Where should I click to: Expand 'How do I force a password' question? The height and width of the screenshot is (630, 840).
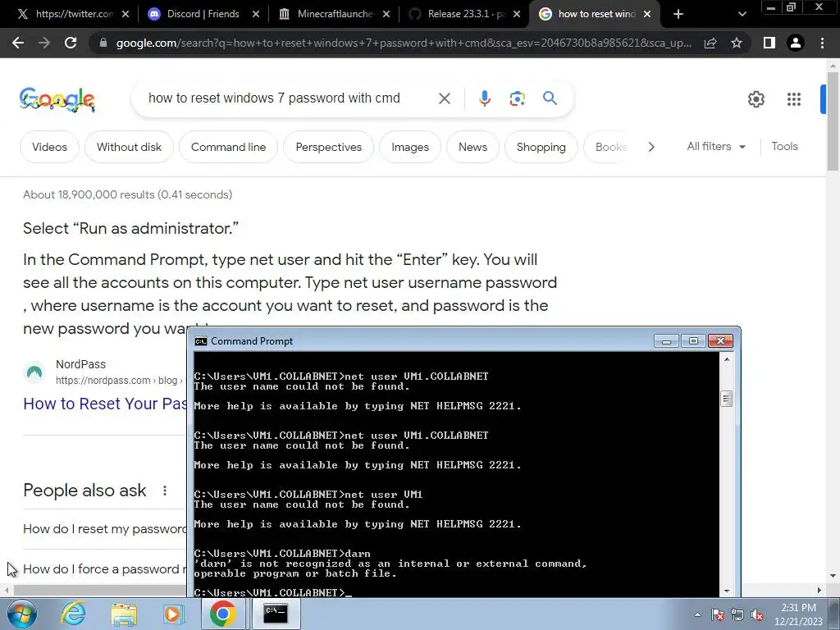(104, 569)
